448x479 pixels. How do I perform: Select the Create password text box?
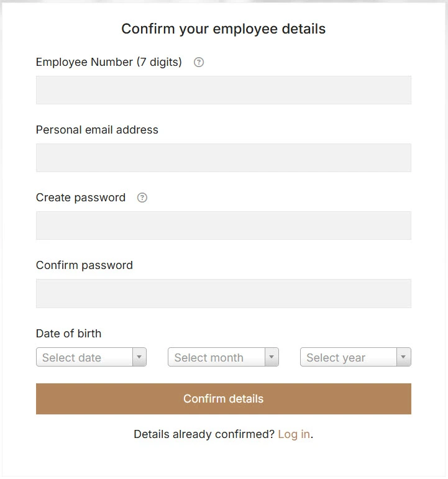[x=224, y=226]
